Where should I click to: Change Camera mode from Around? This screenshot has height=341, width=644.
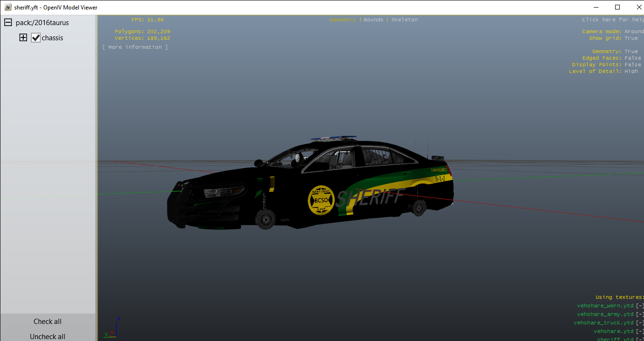(x=634, y=32)
